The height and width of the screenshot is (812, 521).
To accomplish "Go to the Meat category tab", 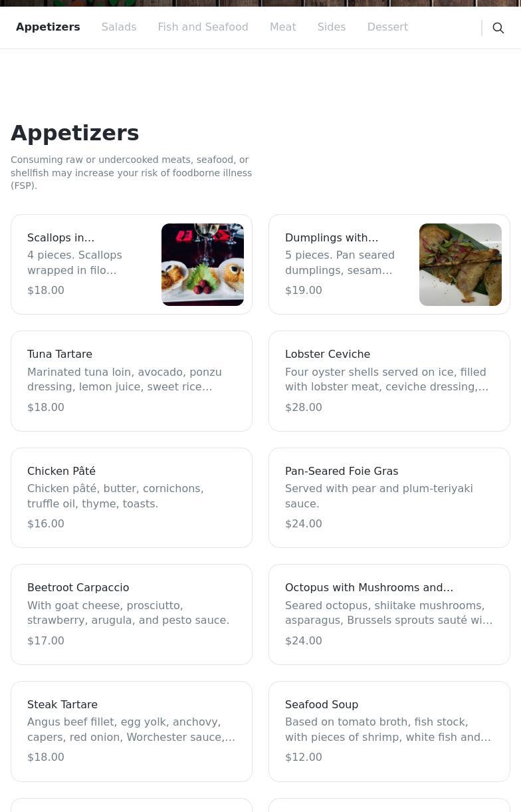I will click(282, 27).
